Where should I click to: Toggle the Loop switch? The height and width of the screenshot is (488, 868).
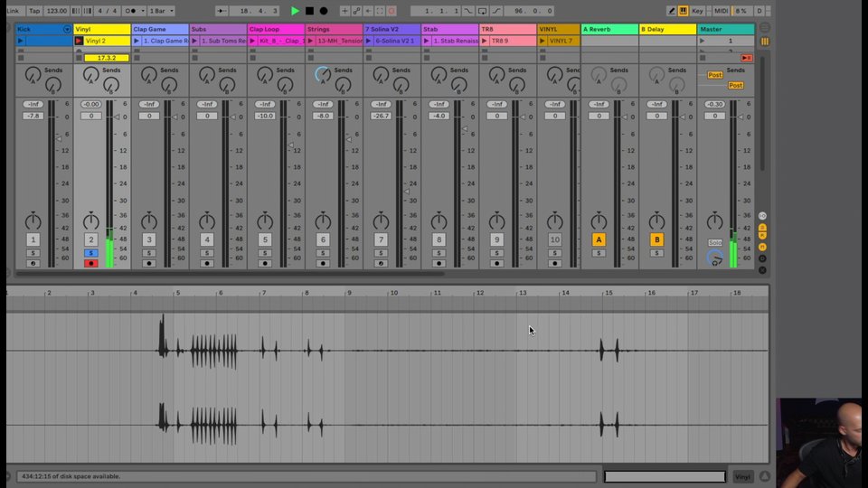pyautogui.click(x=482, y=11)
